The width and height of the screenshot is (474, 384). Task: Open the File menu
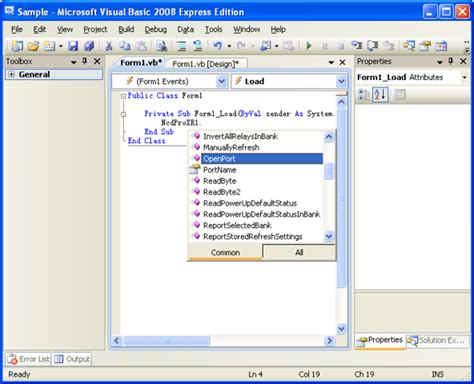17,30
